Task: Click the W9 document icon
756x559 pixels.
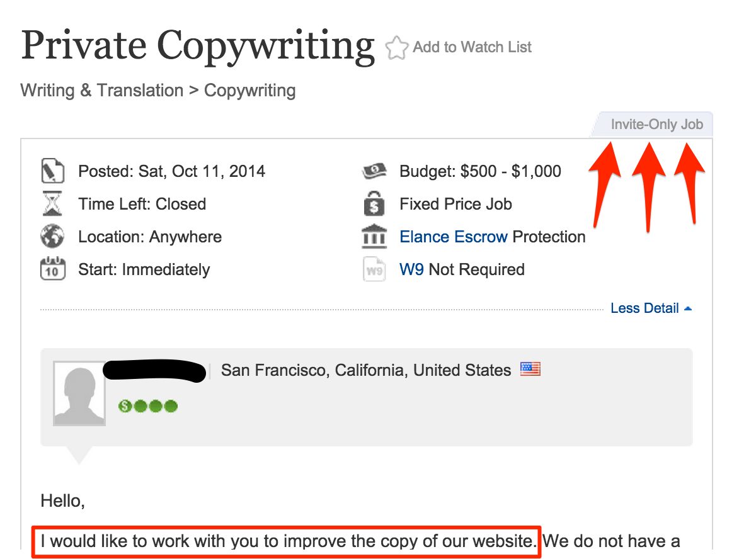Action: point(374,270)
